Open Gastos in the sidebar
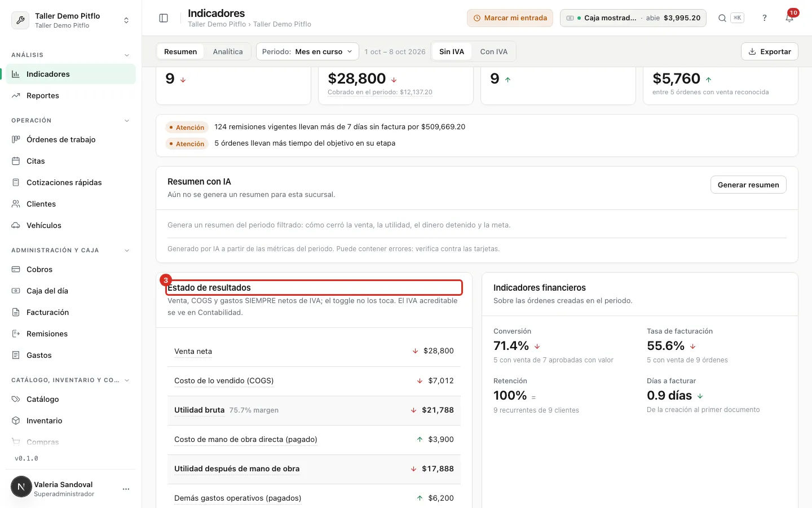The image size is (812, 508). click(x=70, y=355)
